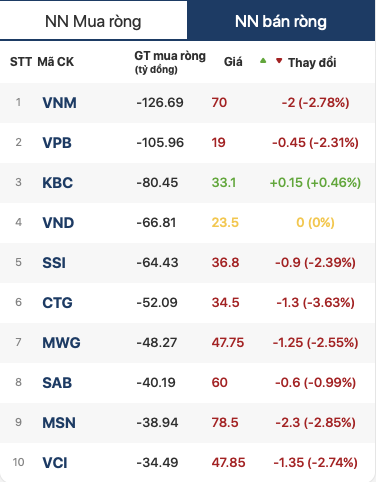Click the GT mua ròng column header
The width and height of the screenshot is (376, 482).
point(170,62)
